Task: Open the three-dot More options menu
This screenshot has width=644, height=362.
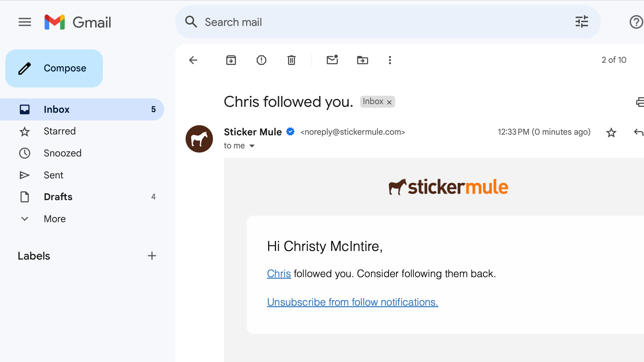Action: pyautogui.click(x=390, y=60)
